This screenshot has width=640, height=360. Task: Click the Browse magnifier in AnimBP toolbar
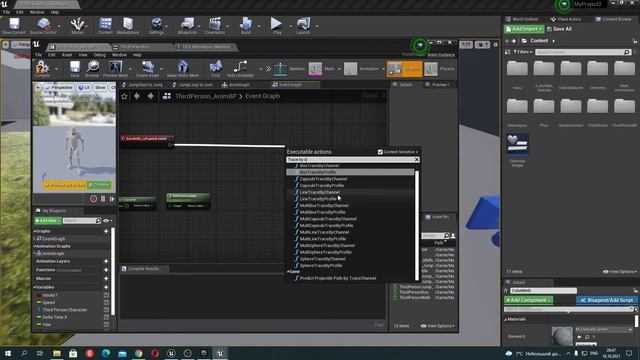(92, 69)
